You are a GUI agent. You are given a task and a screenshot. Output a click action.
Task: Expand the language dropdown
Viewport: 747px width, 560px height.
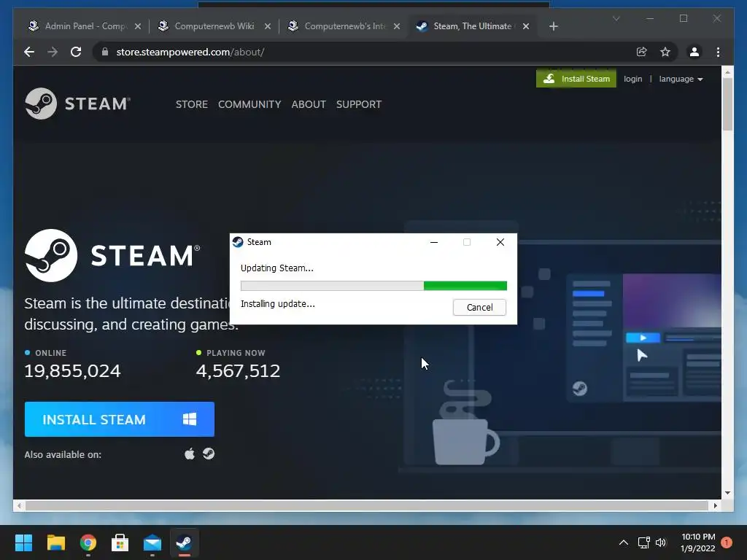point(681,79)
